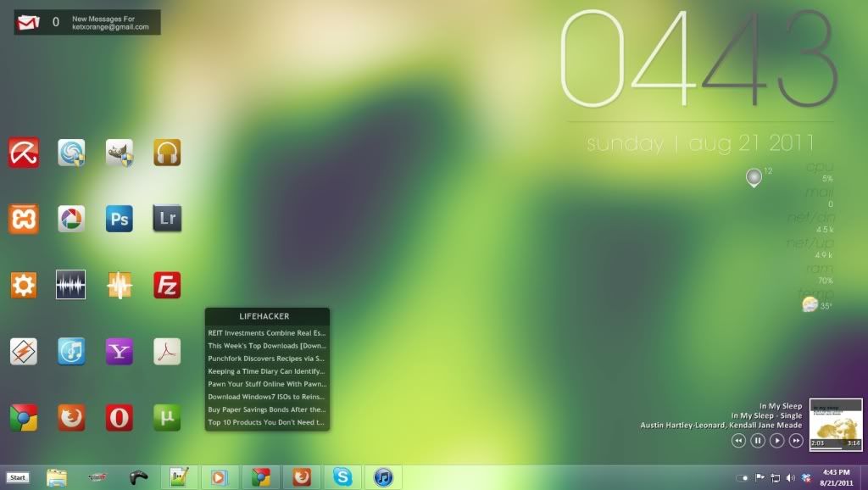Open Adobe Lightroom
The image size is (868, 490).
click(x=167, y=218)
